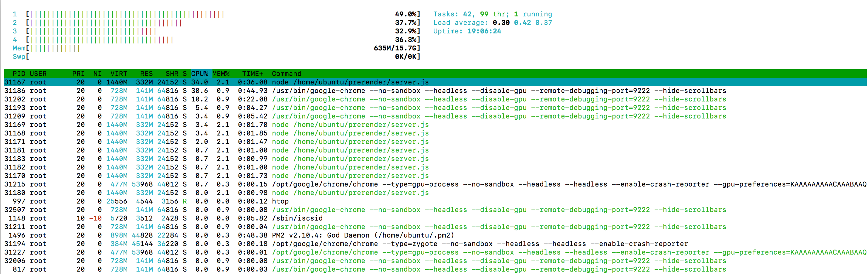
Task: Sort by the TIME+ column header
Action: click(252, 74)
